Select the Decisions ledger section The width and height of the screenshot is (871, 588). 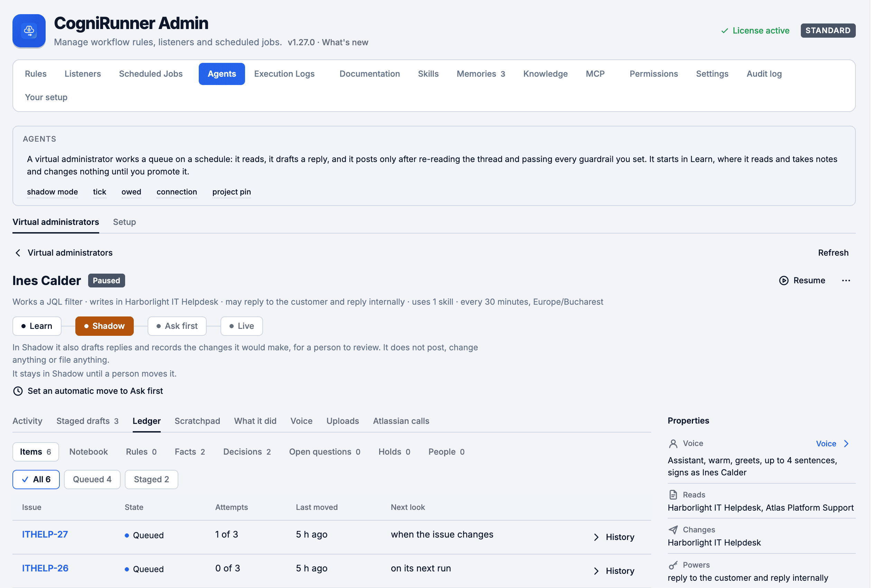(x=247, y=452)
